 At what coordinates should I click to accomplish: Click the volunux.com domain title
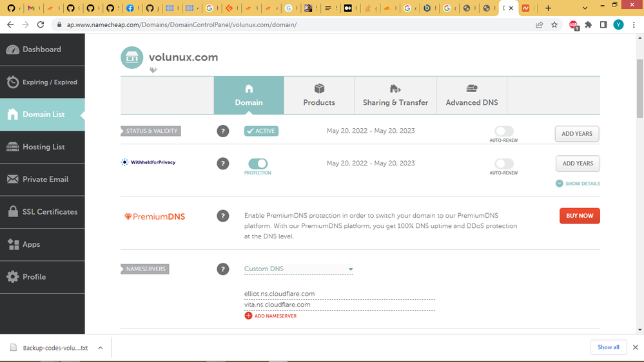coord(183,57)
